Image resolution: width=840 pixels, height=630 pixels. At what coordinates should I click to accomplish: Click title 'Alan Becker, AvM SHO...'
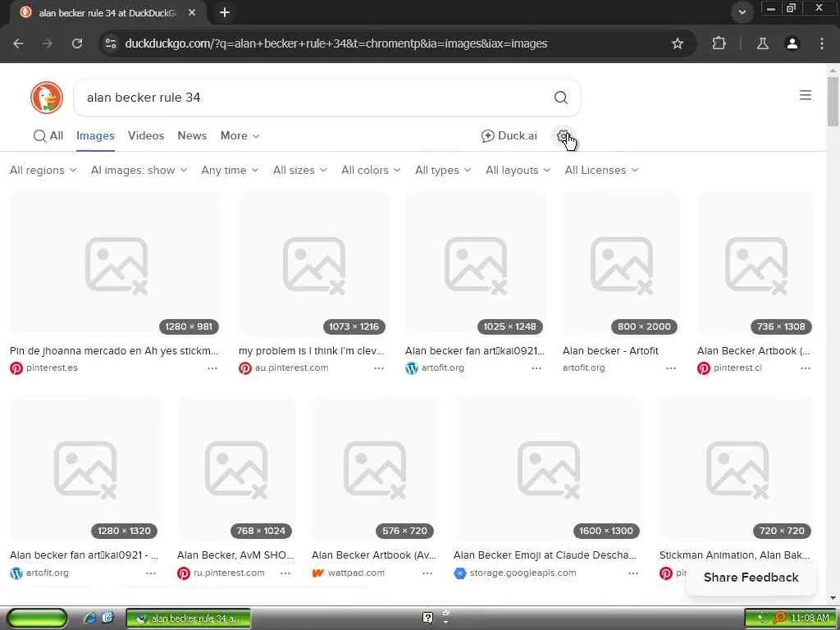tap(235, 555)
